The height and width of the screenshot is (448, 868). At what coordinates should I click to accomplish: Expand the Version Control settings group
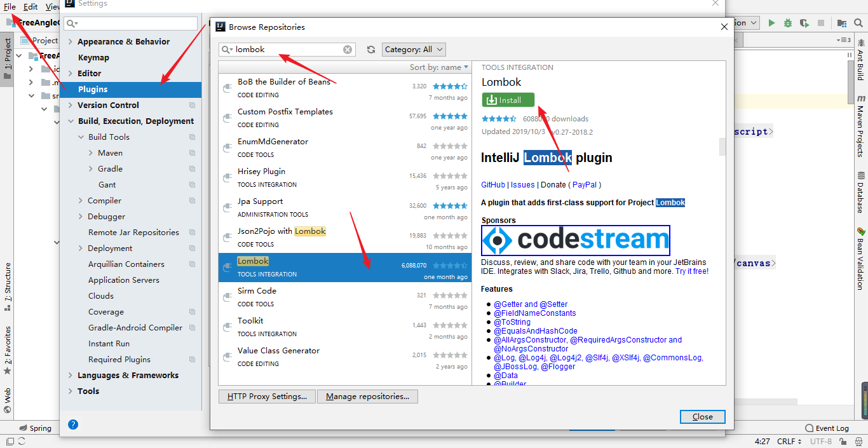click(x=71, y=105)
